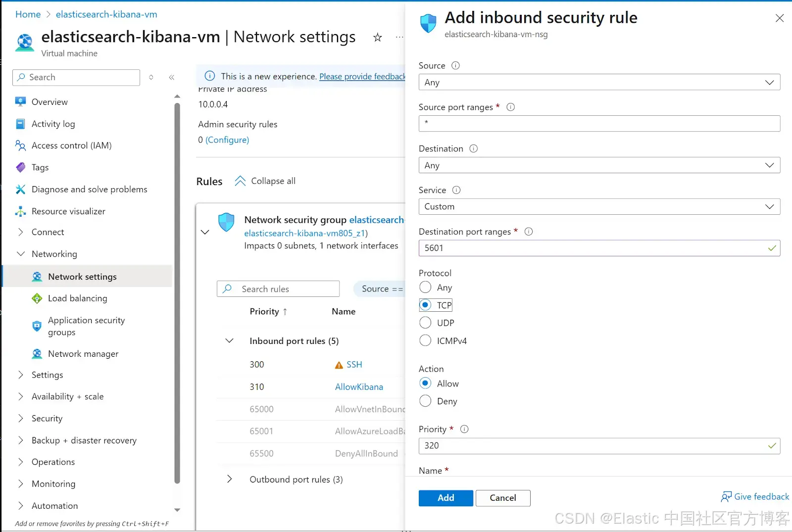Image resolution: width=792 pixels, height=532 pixels.
Task: Click the Access control (IAM) people icon
Action: point(20,145)
